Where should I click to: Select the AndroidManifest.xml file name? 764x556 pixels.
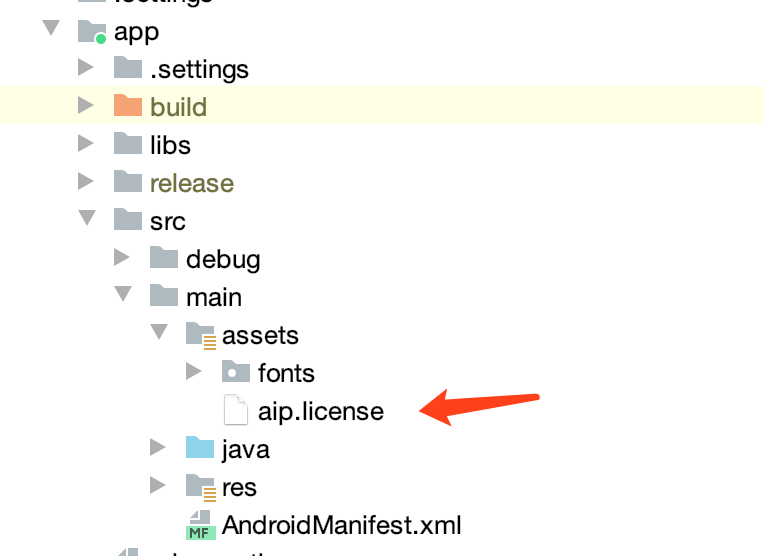342,525
